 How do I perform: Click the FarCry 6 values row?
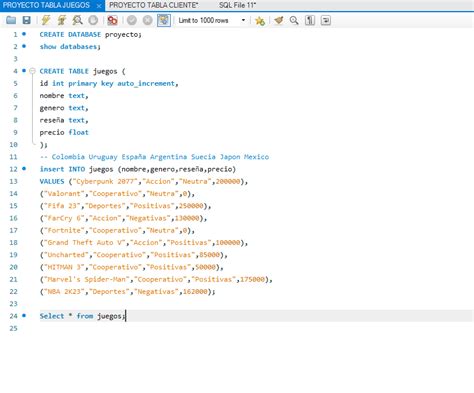(x=123, y=218)
